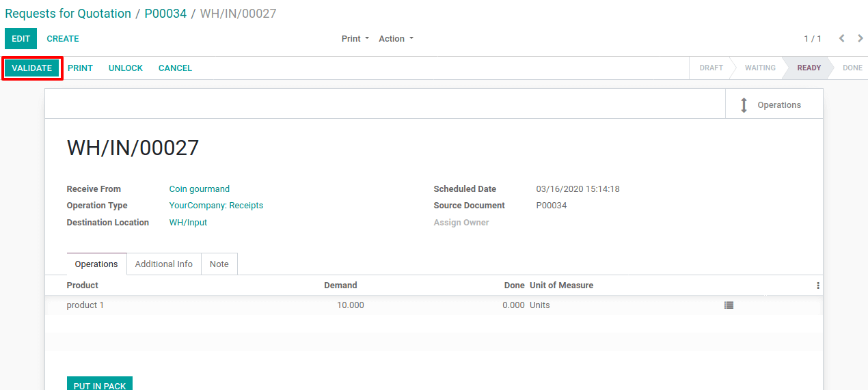Select the Ready status stage

[x=809, y=68]
